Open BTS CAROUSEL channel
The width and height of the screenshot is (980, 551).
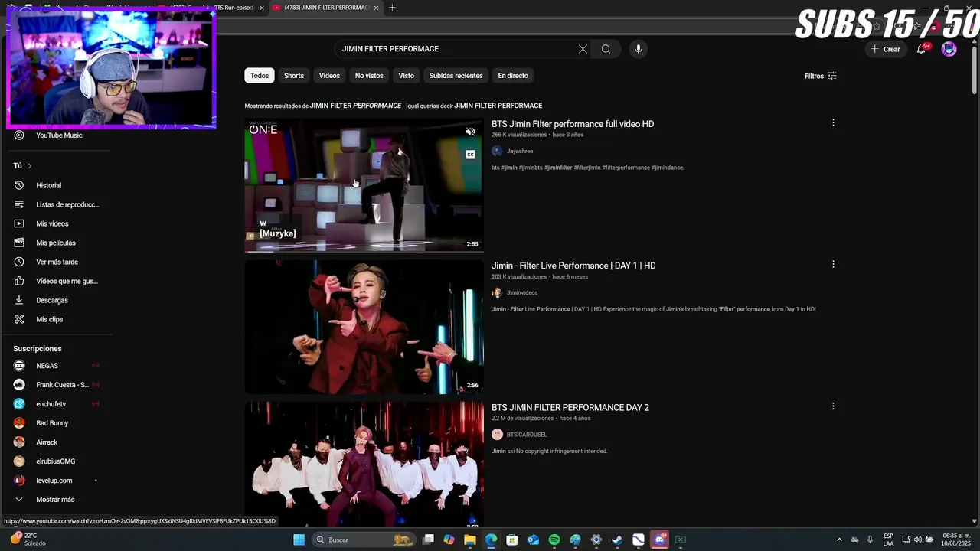tap(527, 435)
